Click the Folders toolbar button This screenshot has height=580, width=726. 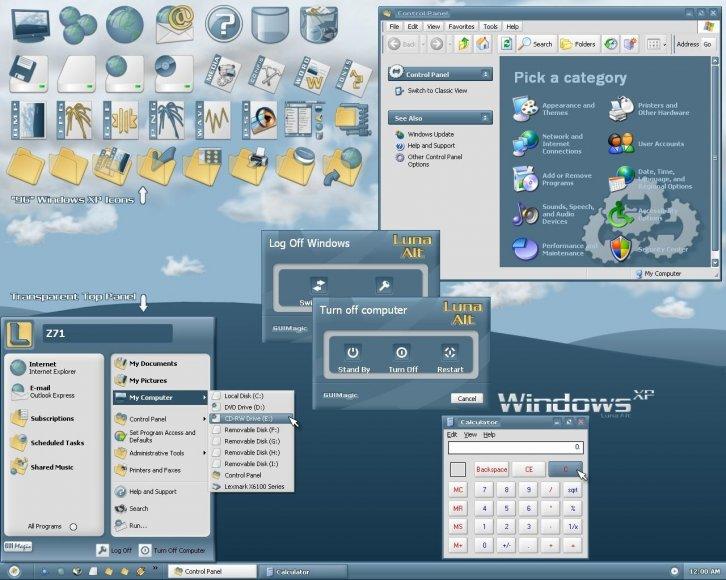[x=578, y=44]
